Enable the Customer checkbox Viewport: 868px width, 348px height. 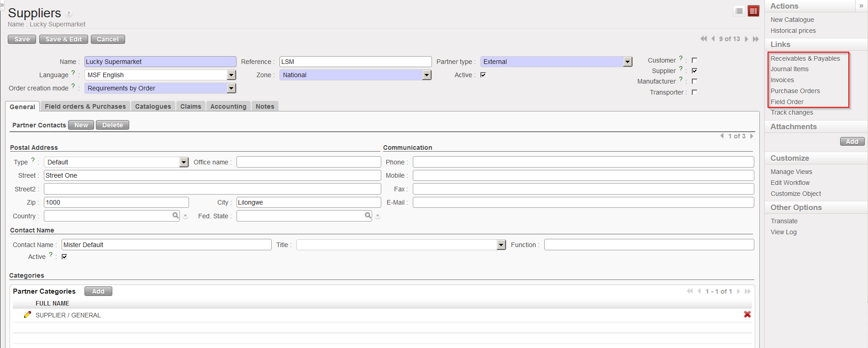(x=694, y=60)
